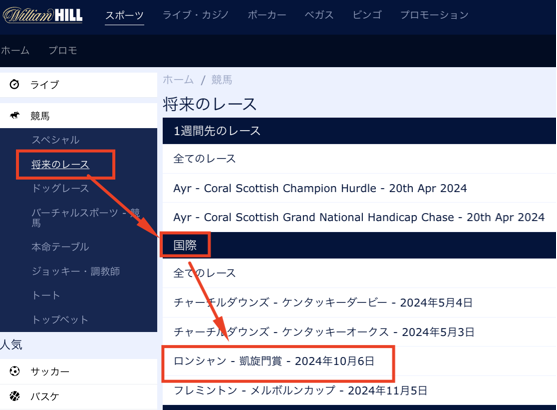Select フレミントン メルボルンカップ race entry
This screenshot has height=410, width=557.
click(300, 390)
